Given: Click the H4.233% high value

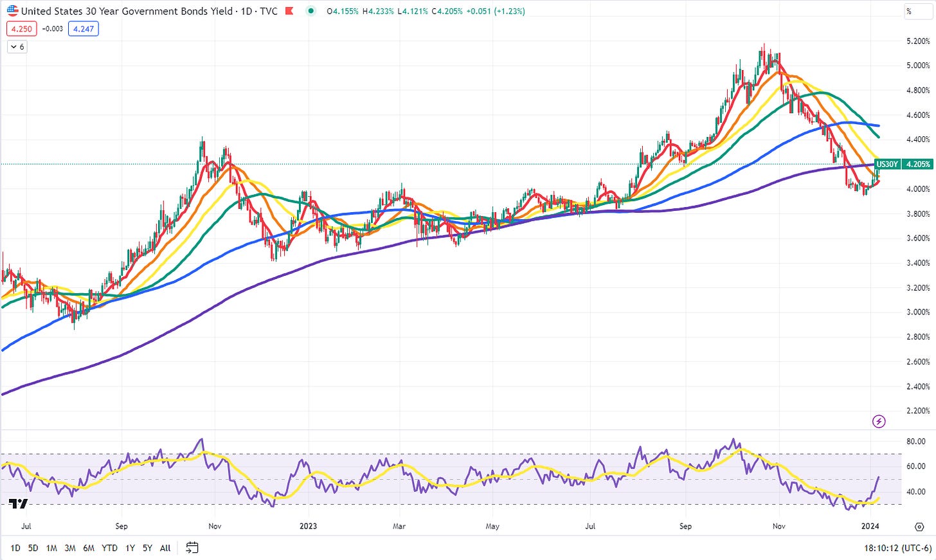Looking at the screenshot, I should pyautogui.click(x=378, y=11).
